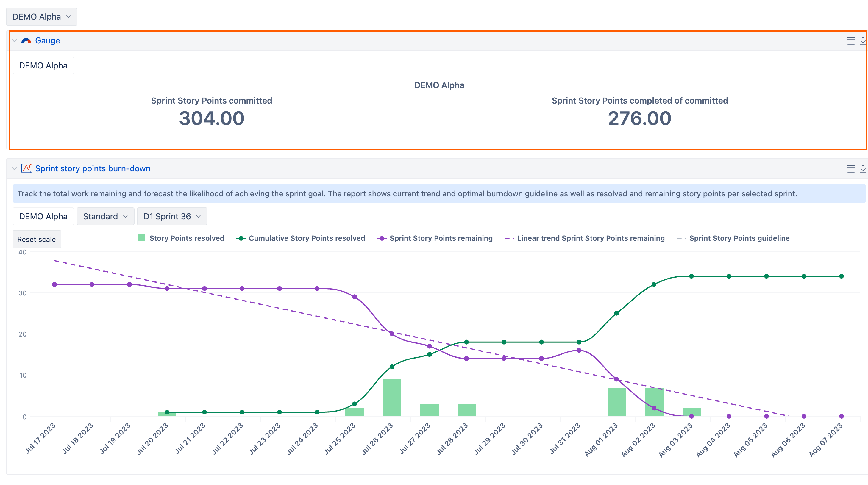The width and height of the screenshot is (868, 485).
Task: Click the burn-down line chart icon
Action: tap(26, 168)
